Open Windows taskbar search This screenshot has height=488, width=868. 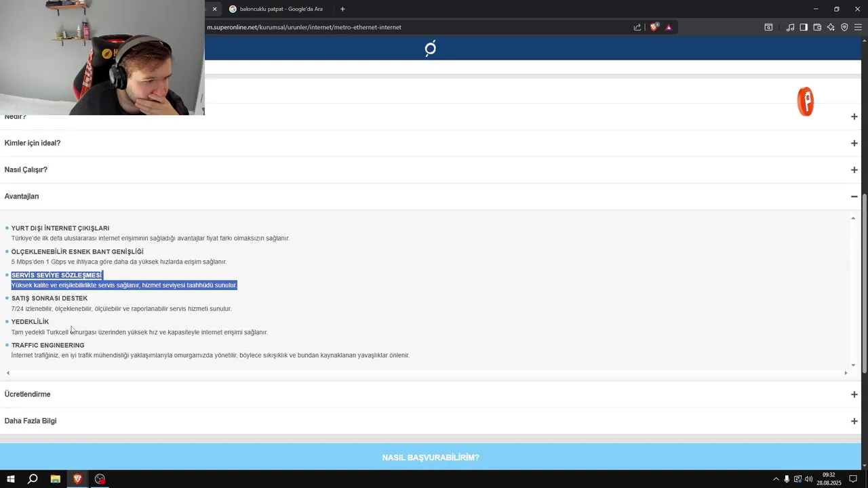[x=33, y=479]
